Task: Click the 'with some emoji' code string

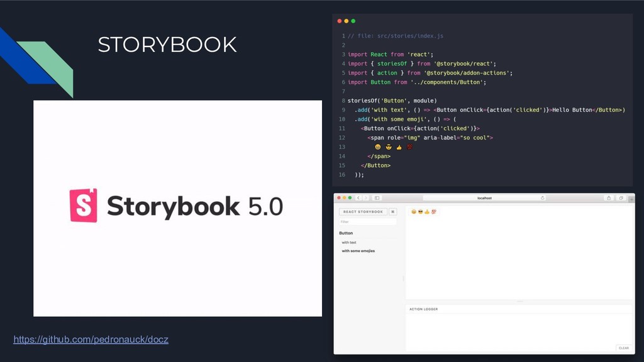Action: (397, 119)
